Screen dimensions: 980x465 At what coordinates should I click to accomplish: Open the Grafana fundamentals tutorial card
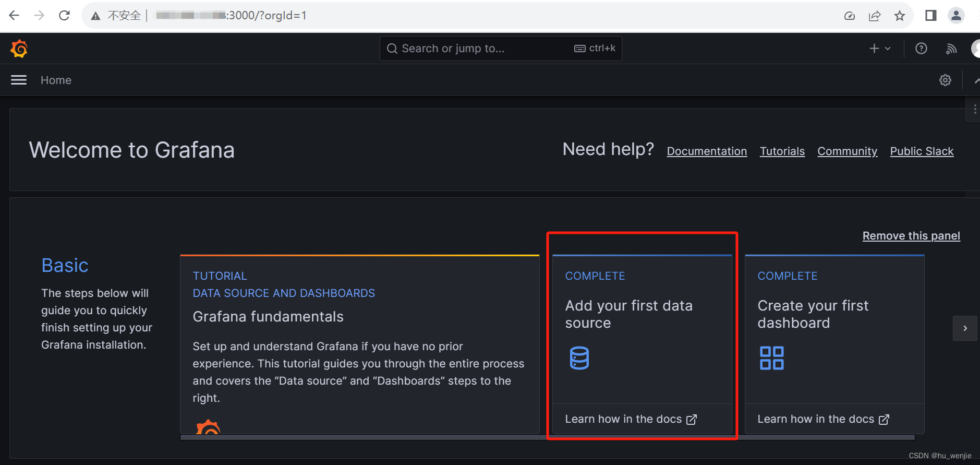click(x=359, y=344)
